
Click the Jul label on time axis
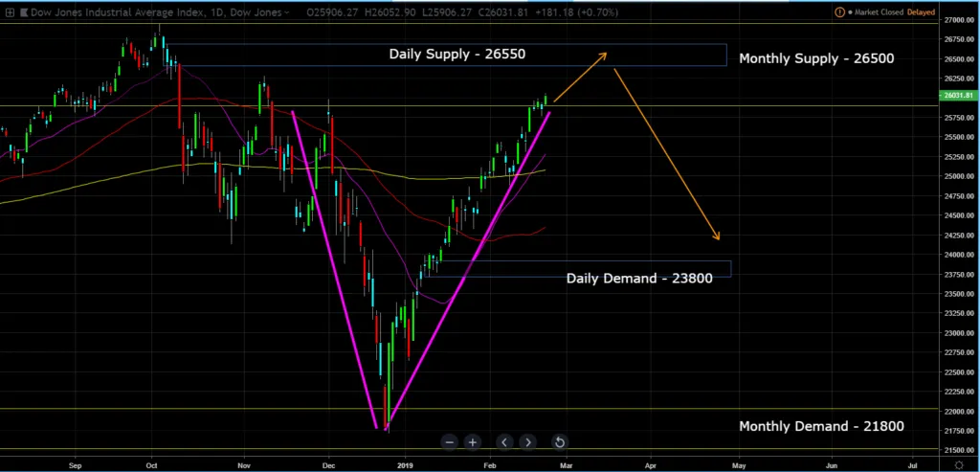click(912, 465)
